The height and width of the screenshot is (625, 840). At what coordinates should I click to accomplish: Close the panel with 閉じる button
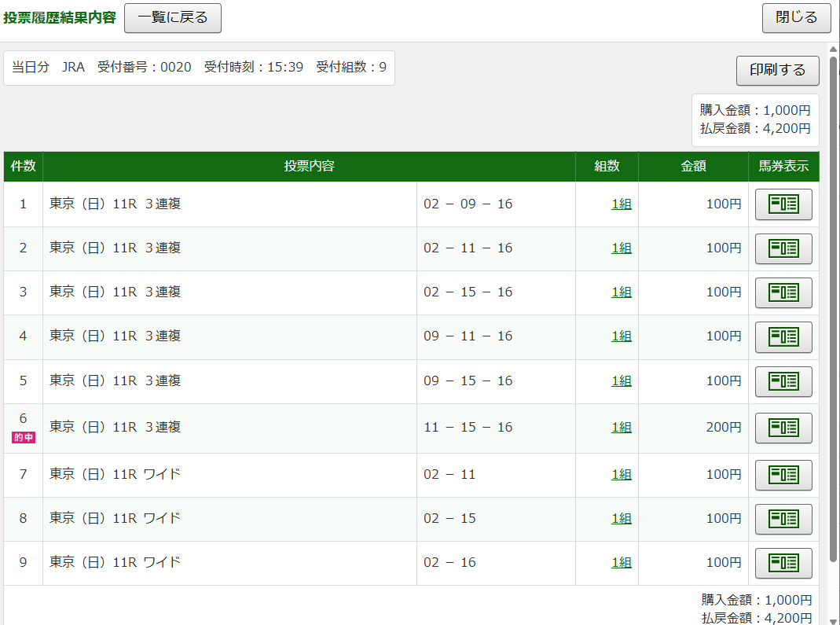click(796, 17)
